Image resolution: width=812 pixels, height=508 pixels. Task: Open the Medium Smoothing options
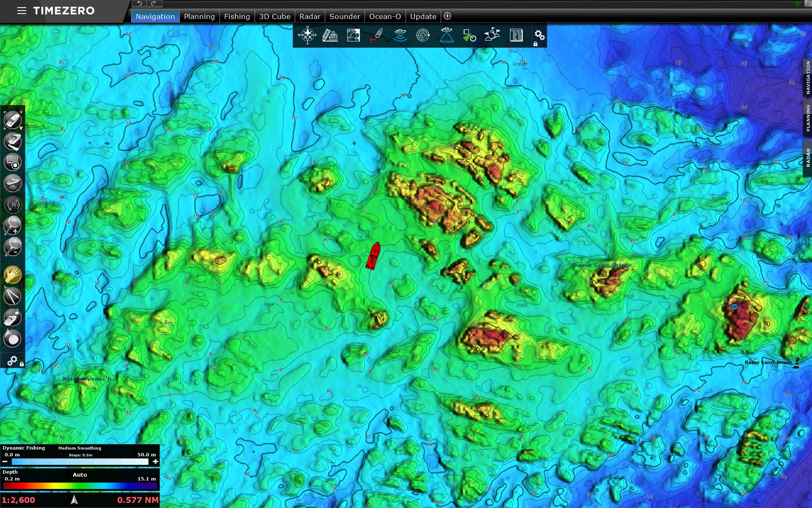tap(80, 448)
